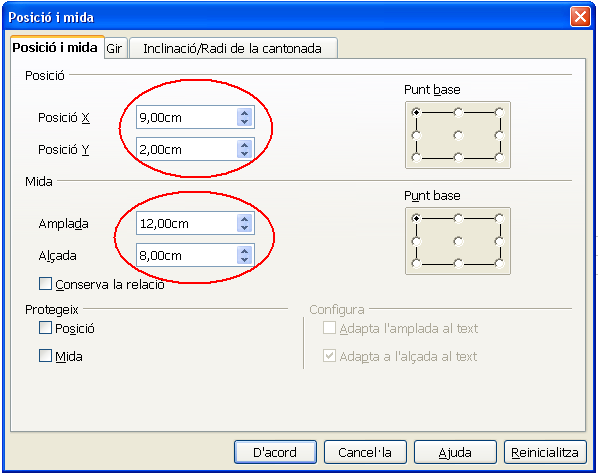Switch to the Gir tab
The width and height of the screenshot is (600, 476).
click(x=114, y=48)
